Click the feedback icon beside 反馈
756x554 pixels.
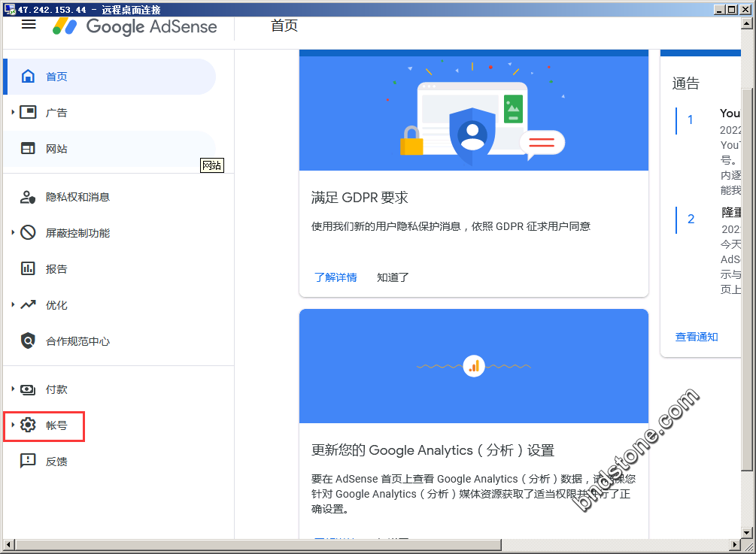click(28, 461)
